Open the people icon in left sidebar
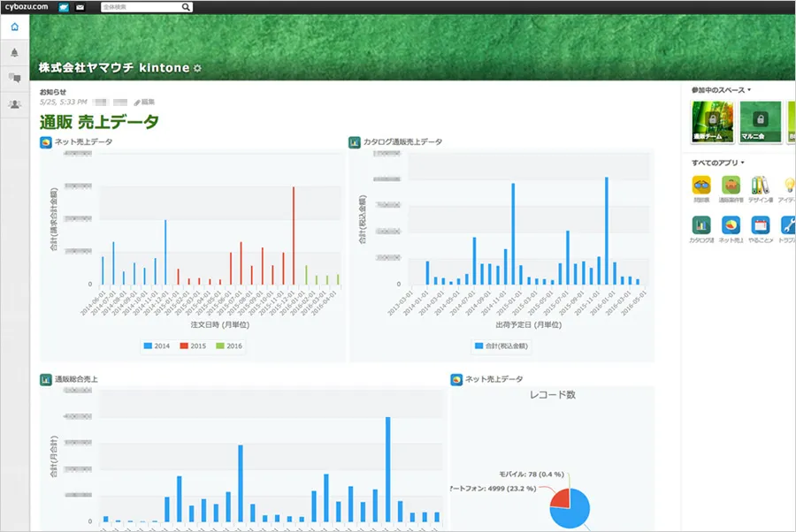This screenshot has height=532, width=796. point(14,104)
